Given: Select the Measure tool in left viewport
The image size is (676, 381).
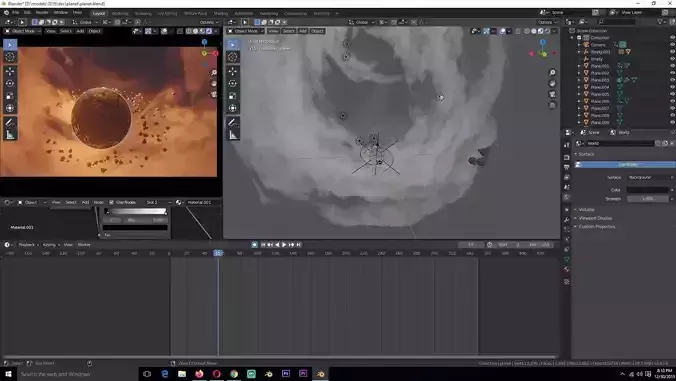Looking at the screenshot, I should [9, 135].
